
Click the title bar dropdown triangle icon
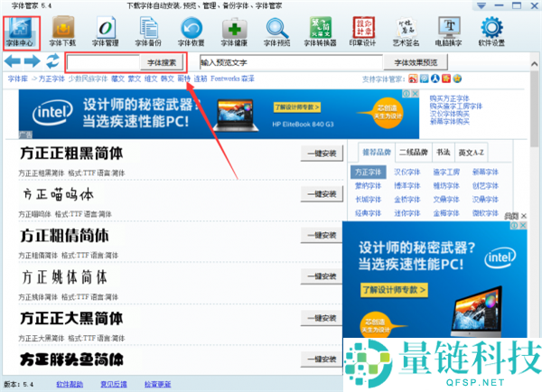pyautogui.click(x=481, y=6)
